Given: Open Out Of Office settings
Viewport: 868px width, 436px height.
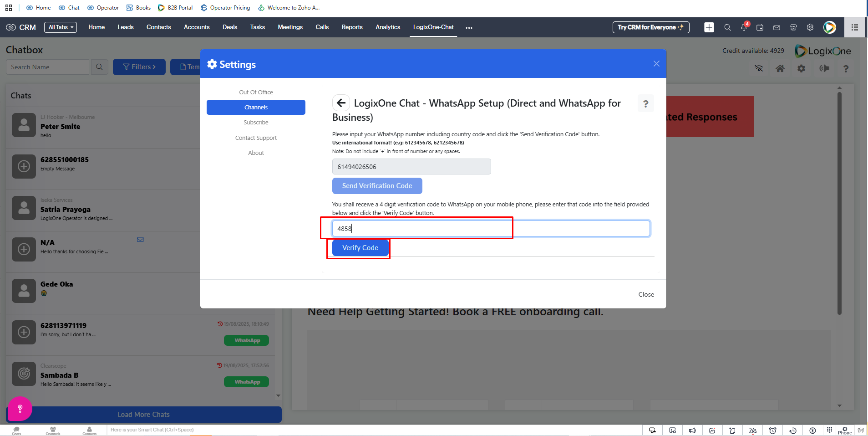Looking at the screenshot, I should (256, 92).
